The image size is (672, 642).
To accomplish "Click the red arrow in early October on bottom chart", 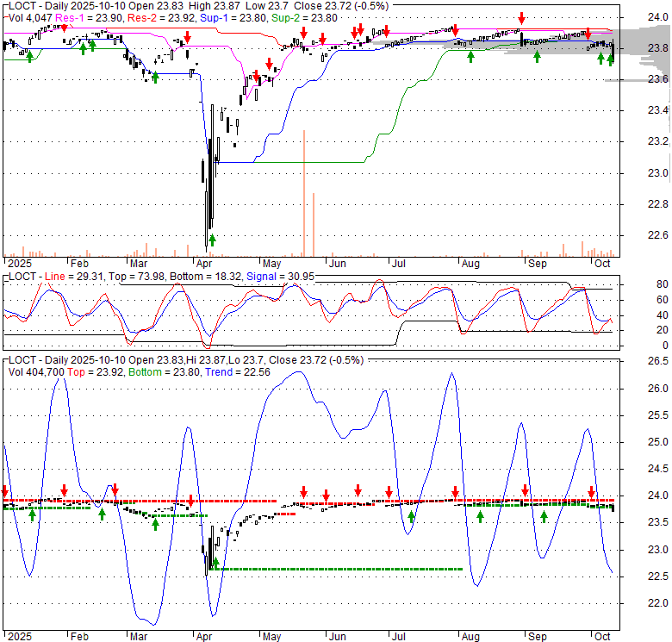I will [592, 492].
